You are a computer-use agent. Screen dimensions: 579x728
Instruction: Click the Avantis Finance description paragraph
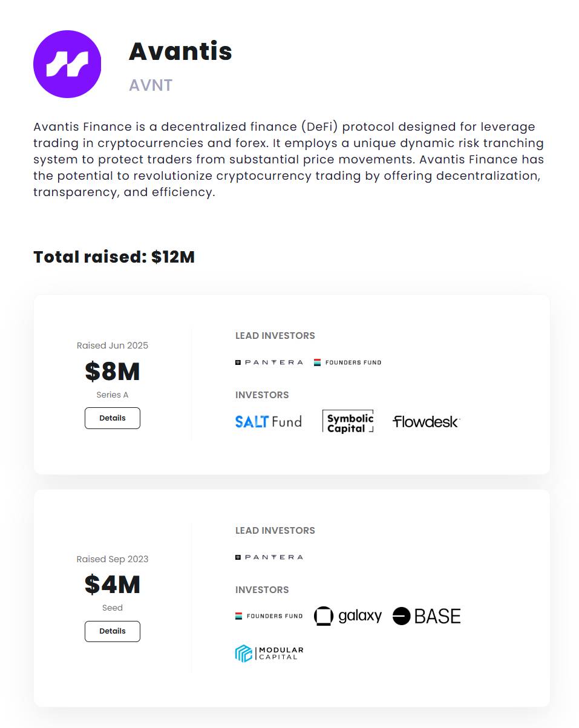coord(289,160)
